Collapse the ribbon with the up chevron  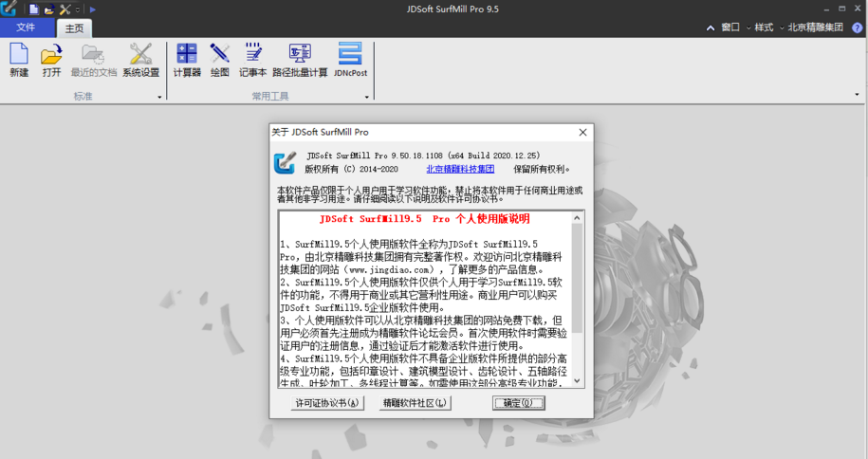[711, 28]
